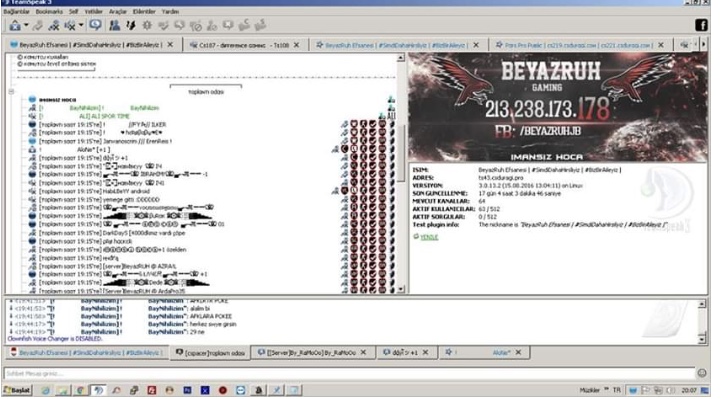This screenshot has width=723, height=399.
Task: Close the '+1' private chat tab
Action: [425, 352]
